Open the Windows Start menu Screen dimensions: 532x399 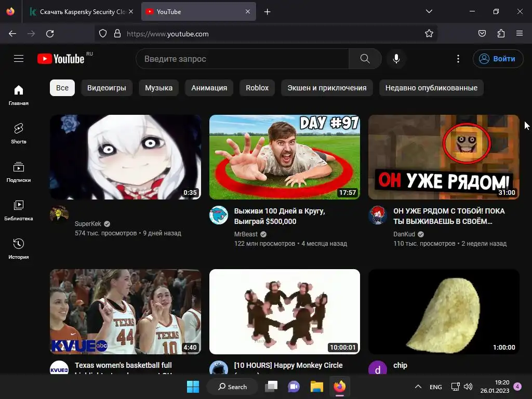pos(193,387)
